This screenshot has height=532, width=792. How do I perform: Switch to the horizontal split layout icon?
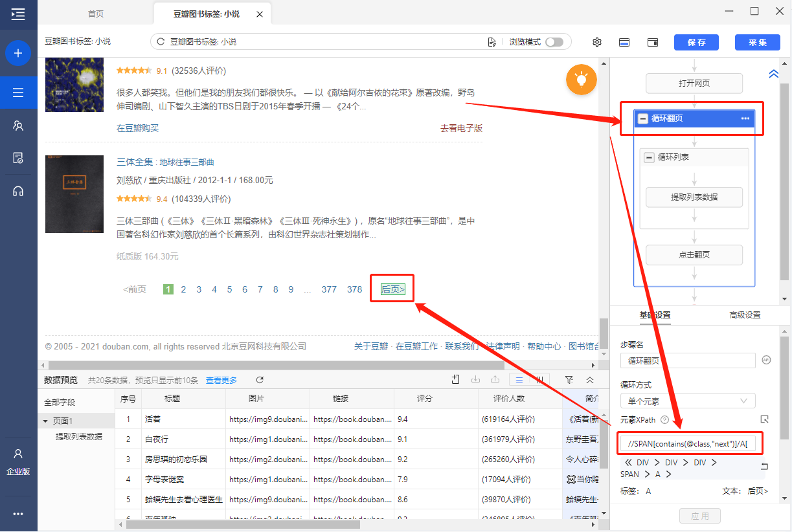click(625, 42)
